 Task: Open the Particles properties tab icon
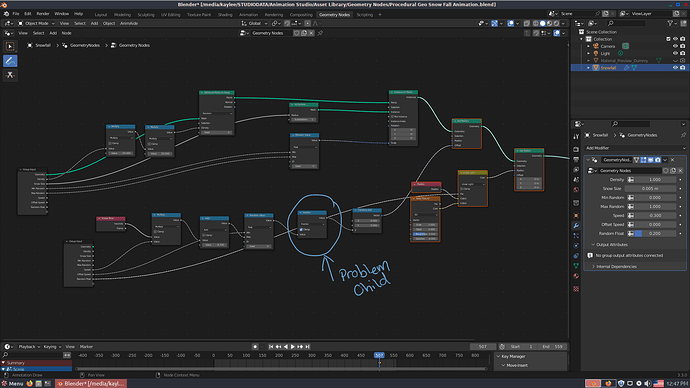(576, 235)
